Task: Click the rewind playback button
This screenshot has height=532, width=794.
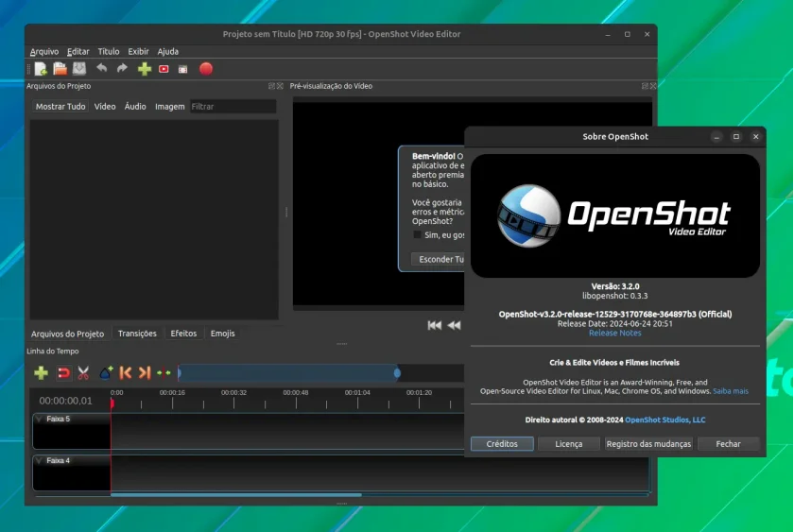Action: pos(455,325)
